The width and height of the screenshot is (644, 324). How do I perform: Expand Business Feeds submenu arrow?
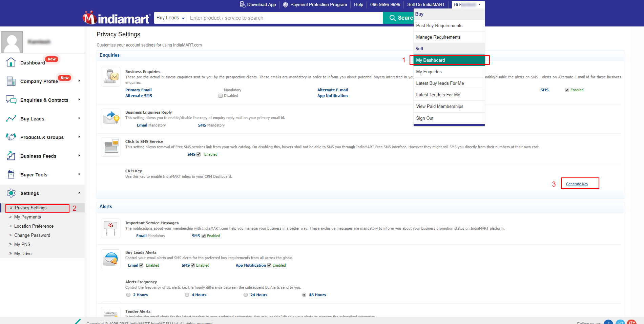click(79, 155)
